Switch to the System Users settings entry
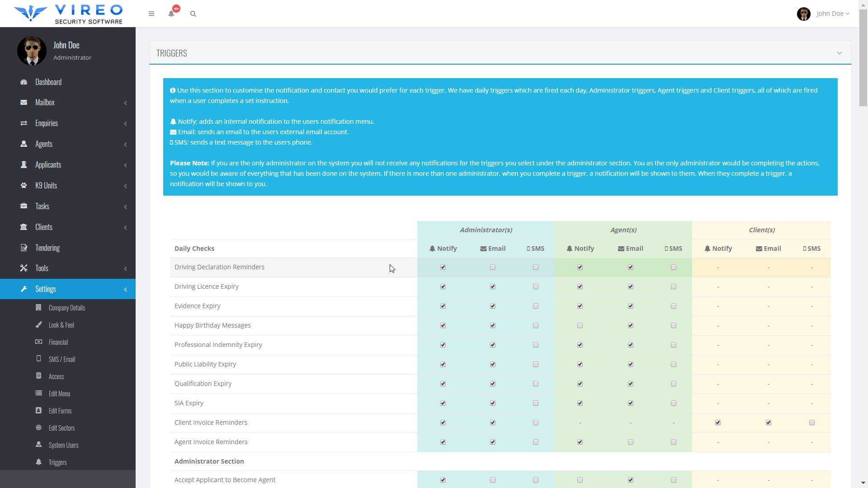The width and height of the screenshot is (868, 488). [x=63, y=445]
